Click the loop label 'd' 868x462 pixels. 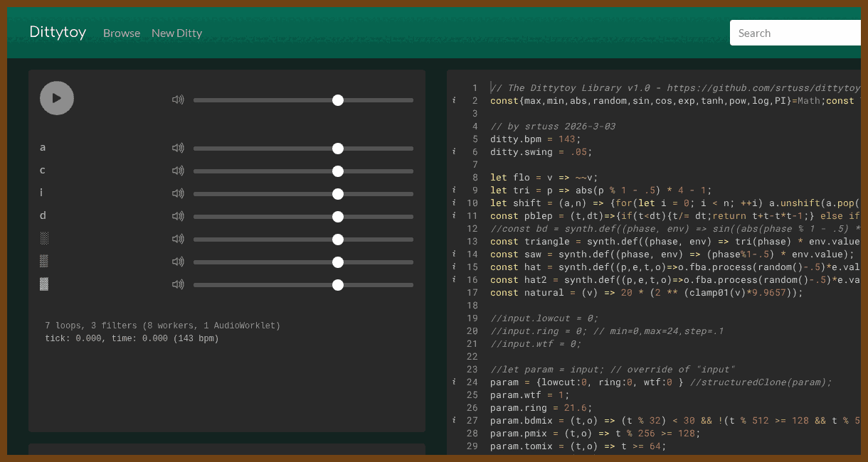pos(43,215)
